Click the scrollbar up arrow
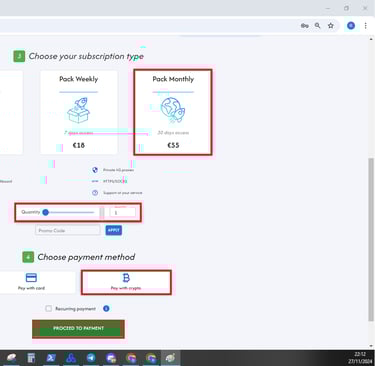Screen dimensions: 375x366 [371, 39]
